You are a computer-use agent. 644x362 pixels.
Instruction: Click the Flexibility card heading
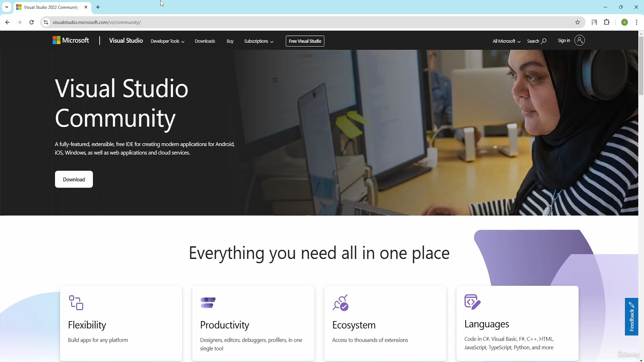click(87, 325)
